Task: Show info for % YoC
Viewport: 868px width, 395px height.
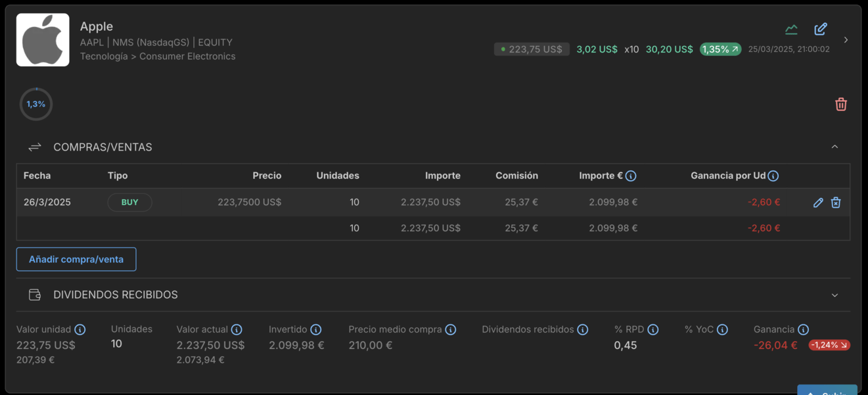Action: (722, 329)
